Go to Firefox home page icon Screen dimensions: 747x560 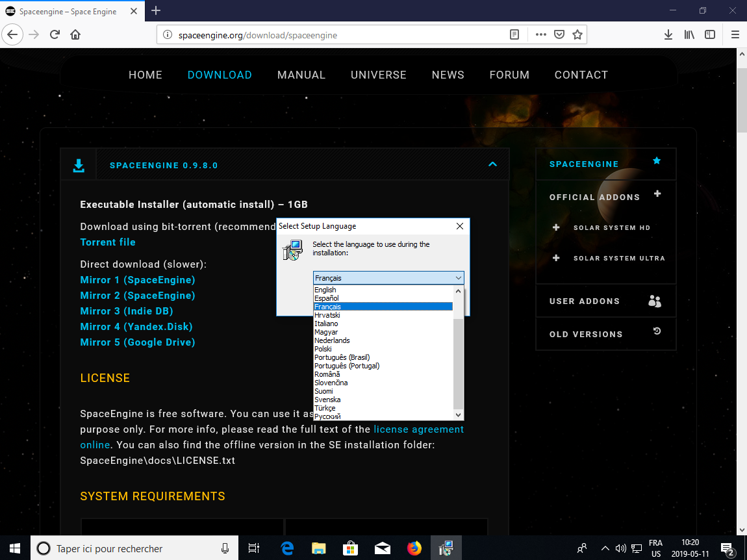click(75, 34)
